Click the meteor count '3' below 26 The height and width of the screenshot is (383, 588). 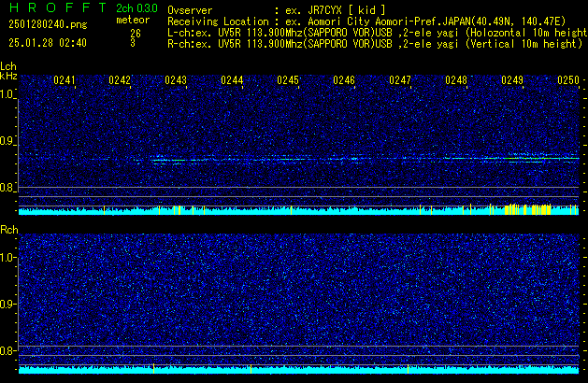(133, 43)
